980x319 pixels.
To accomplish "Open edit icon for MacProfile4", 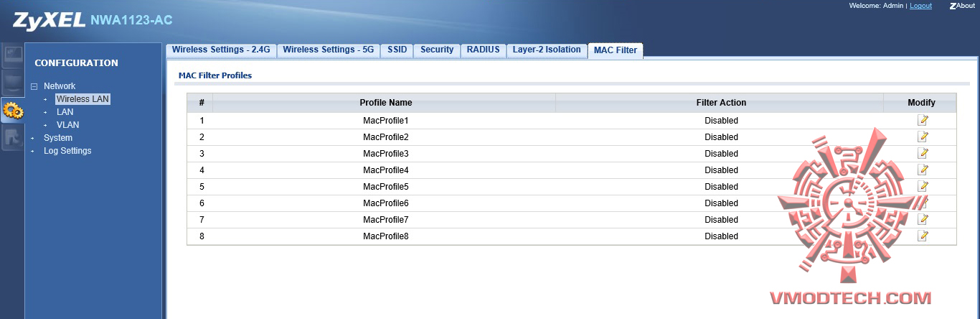I will click(x=923, y=170).
